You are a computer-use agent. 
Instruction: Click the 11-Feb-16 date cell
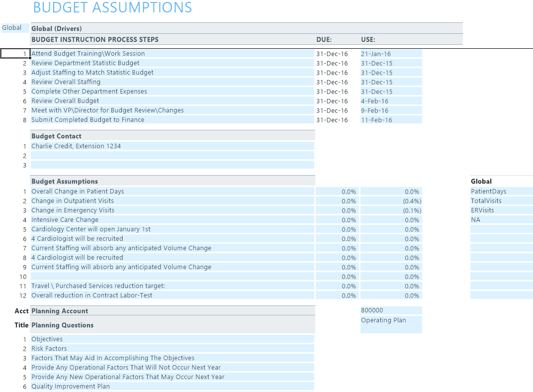pos(391,120)
